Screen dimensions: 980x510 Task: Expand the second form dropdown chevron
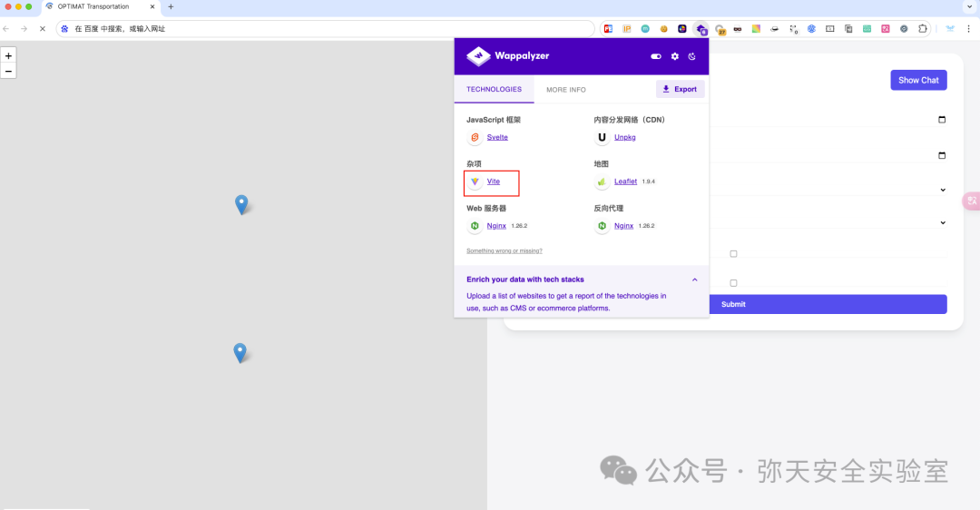click(943, 222)
